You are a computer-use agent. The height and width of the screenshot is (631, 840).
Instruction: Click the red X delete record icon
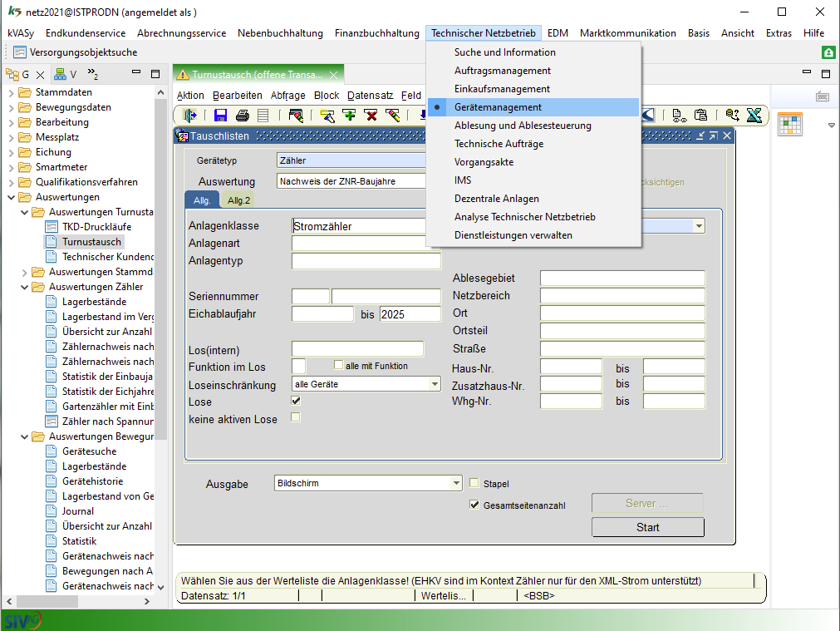pos(371,116)
